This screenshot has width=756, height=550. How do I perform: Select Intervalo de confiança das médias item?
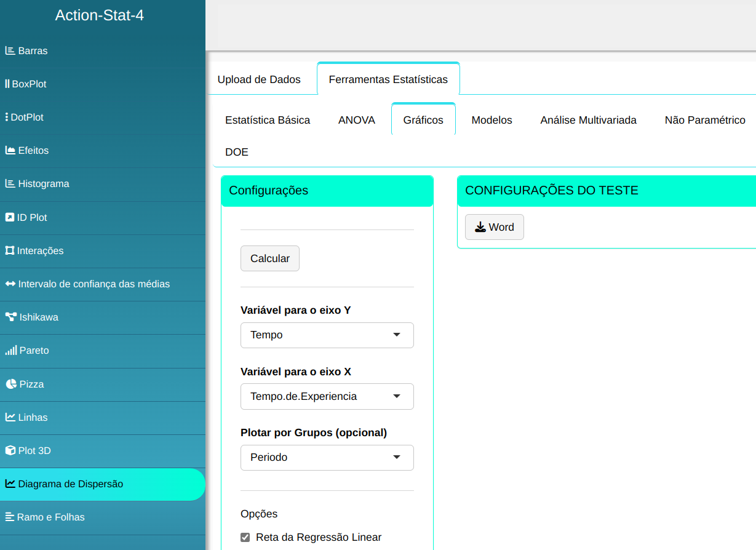(x=94, y=284)
